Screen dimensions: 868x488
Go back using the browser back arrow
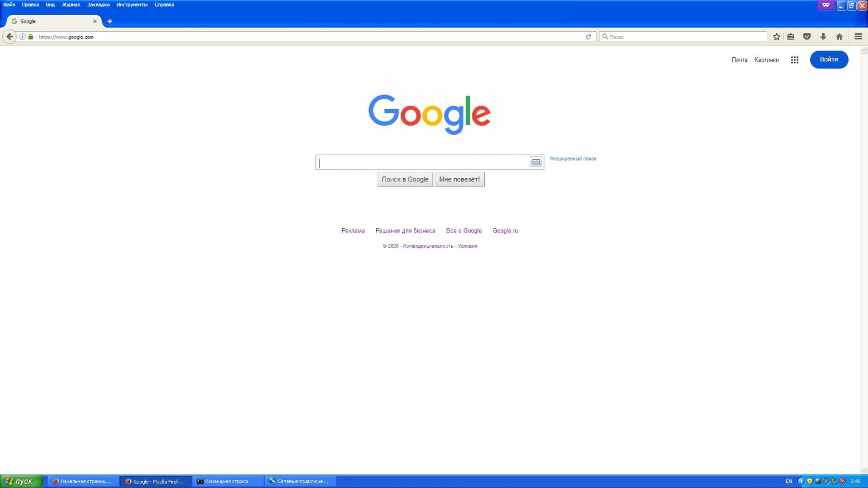(9, 37)
